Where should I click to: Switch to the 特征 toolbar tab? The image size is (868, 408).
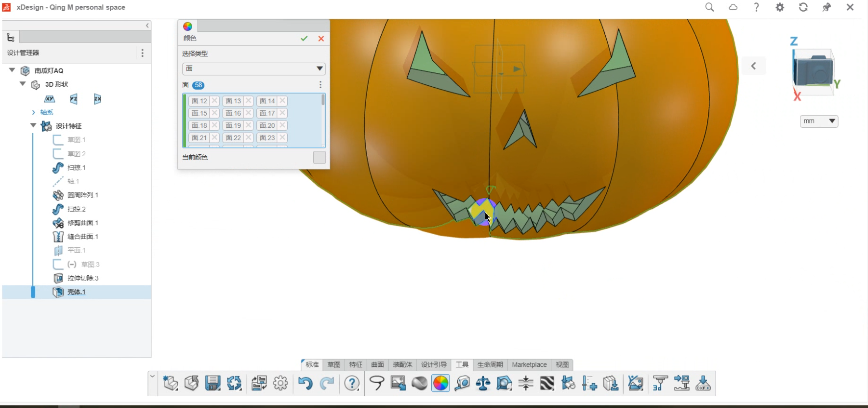356,364
